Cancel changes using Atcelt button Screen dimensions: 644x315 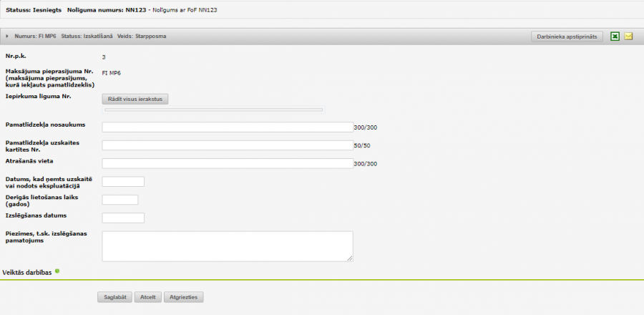[x=148, y=297]
